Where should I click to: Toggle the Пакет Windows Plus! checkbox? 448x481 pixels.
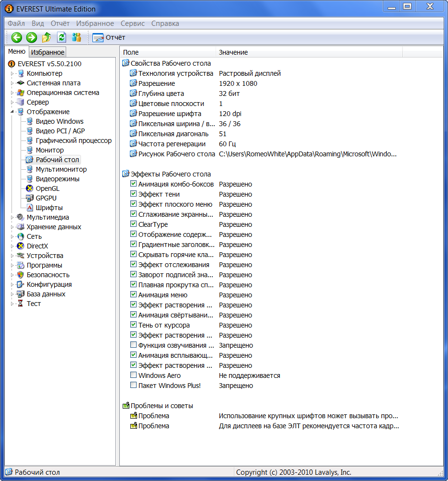tap(133, 385)
